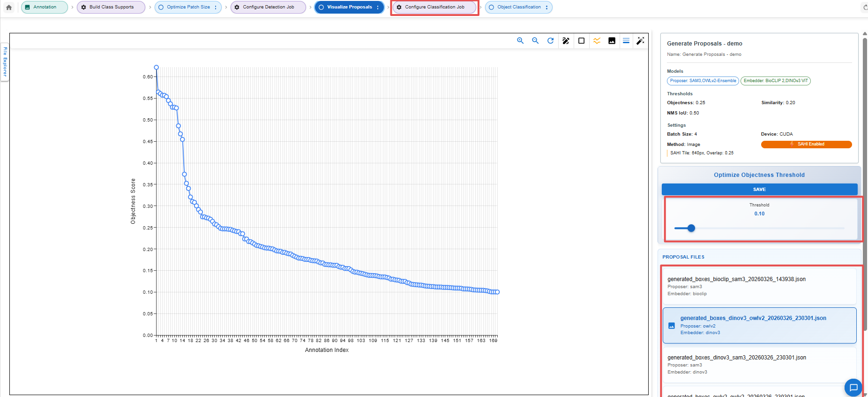Click the zoom out magnifier icon

pos(535,41)
